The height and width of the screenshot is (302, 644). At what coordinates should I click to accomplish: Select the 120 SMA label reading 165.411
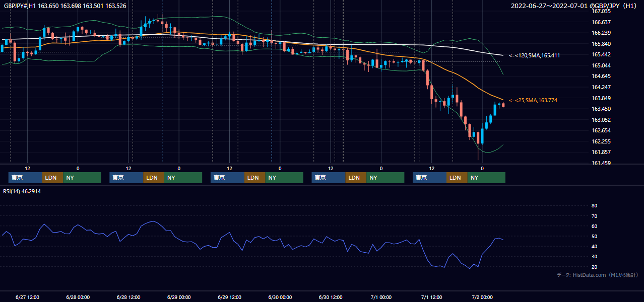(x=534, y=55)
